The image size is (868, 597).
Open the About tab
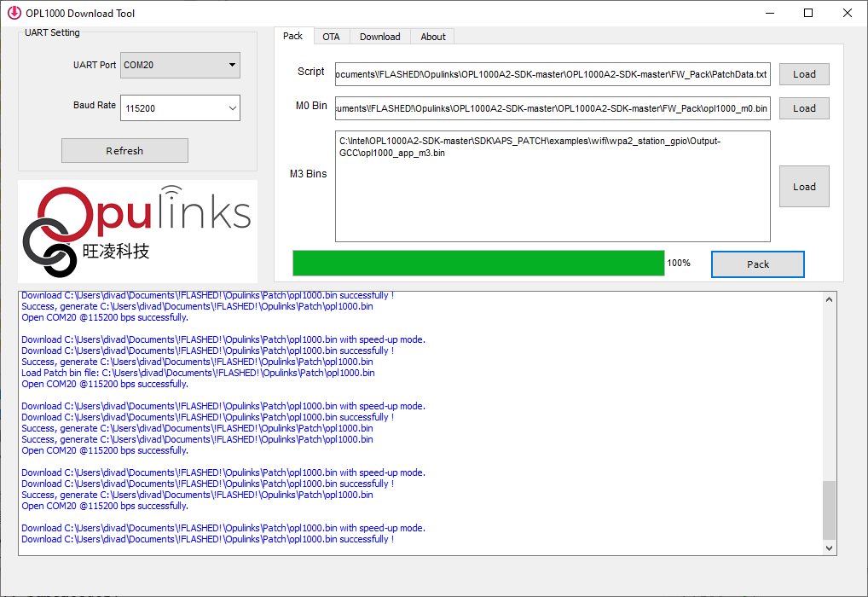click(x=433, y=37)
